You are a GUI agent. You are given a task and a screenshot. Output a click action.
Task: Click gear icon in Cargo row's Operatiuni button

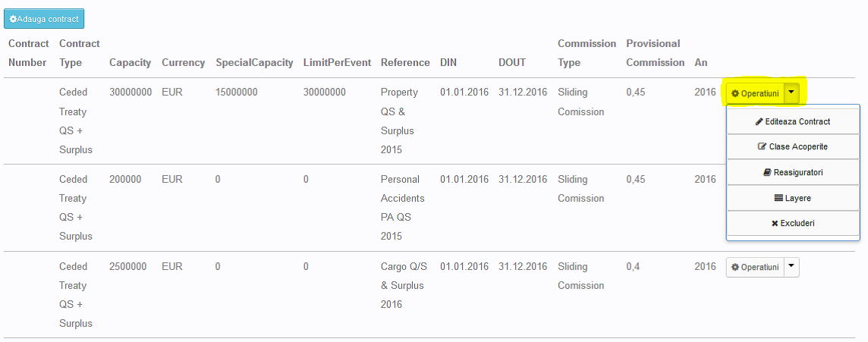(x=734, y=268)
